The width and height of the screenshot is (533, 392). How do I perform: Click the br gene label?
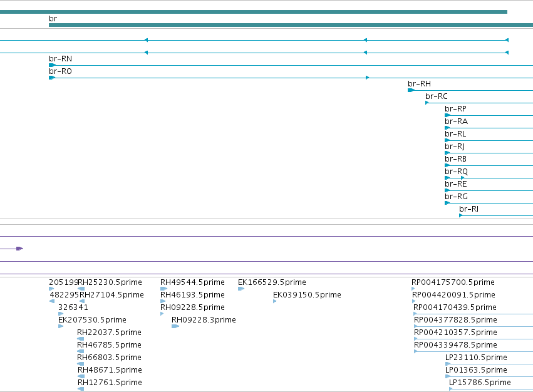click(53, 19)
